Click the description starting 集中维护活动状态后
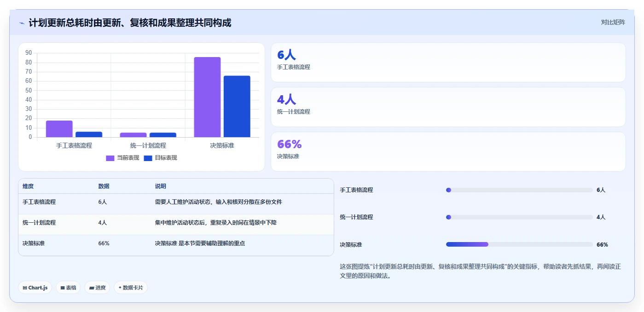The image size is (644, 312). pos(216,223)
